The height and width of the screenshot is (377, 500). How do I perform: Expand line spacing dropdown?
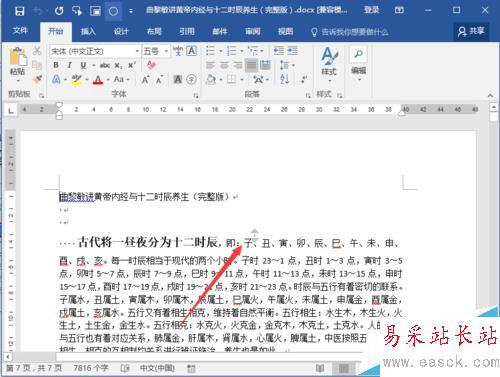(x=293, y=65)
